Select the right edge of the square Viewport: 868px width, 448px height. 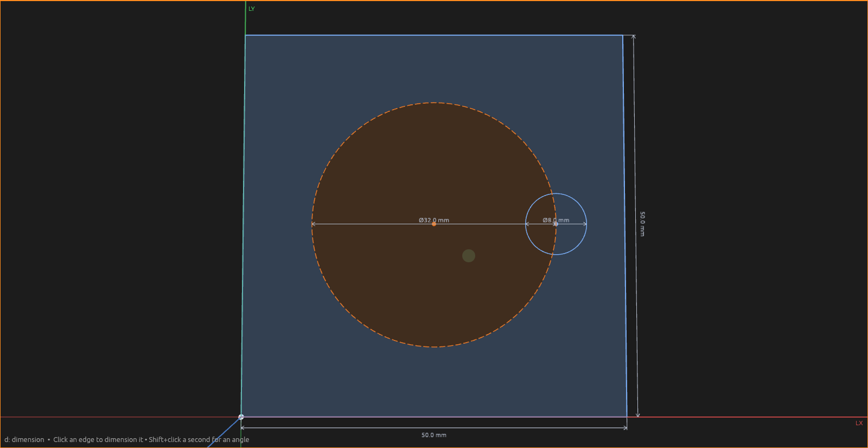point(625,226)
